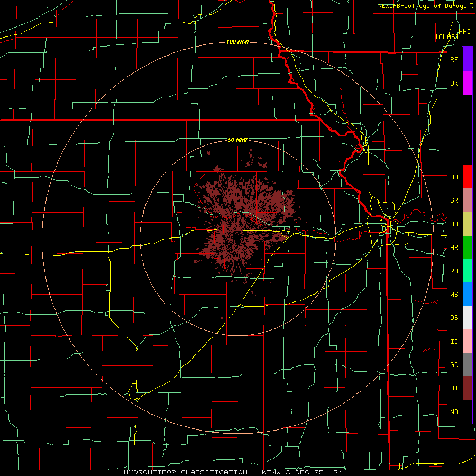Click the IC legend label
The width and height of the screenshot is (476, 476).
coord(454,342)
